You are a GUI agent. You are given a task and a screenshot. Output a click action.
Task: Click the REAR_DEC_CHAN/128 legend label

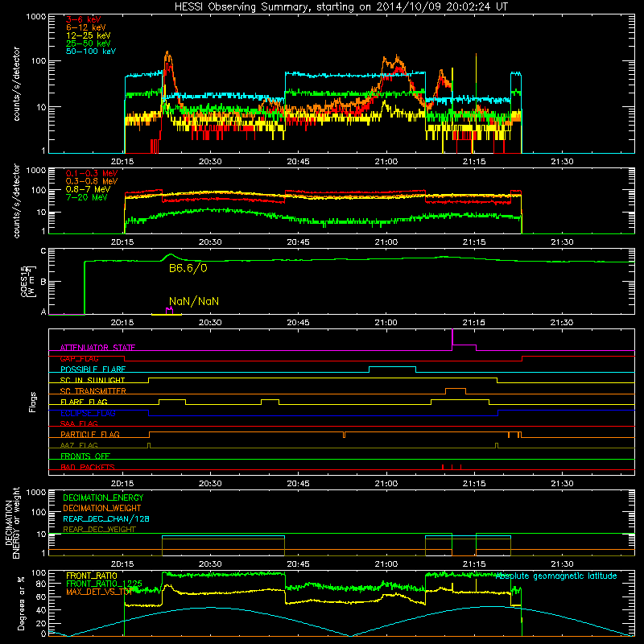[x=106, y=518]
